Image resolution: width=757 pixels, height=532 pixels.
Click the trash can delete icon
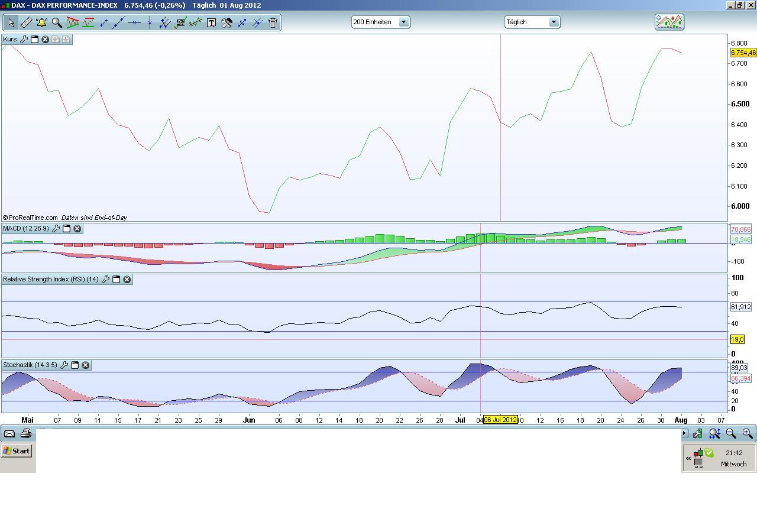[x=273, y=22]
